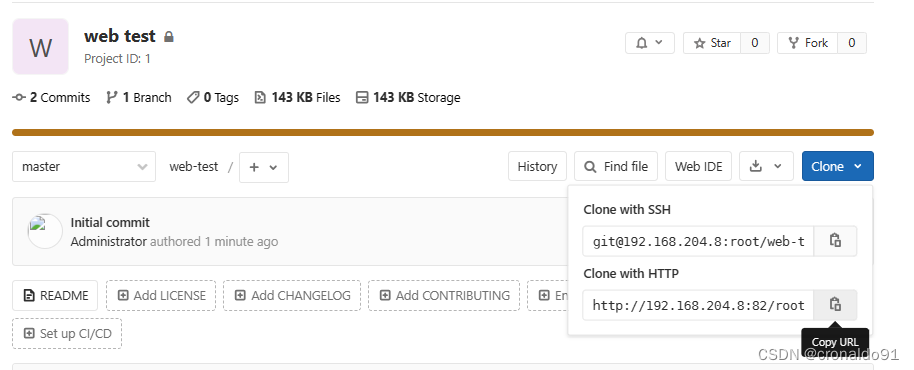
Task: Star the web test project
Action: (x=712, y=43)
